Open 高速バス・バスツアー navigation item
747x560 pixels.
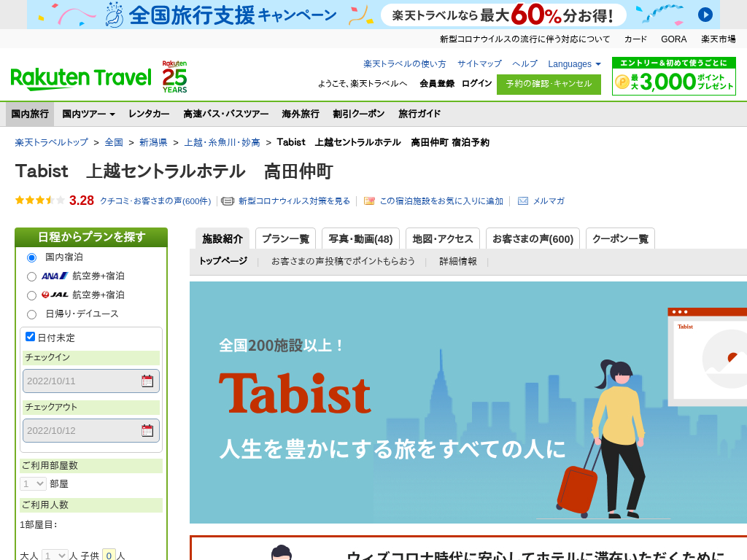click(x=226, y=114)
